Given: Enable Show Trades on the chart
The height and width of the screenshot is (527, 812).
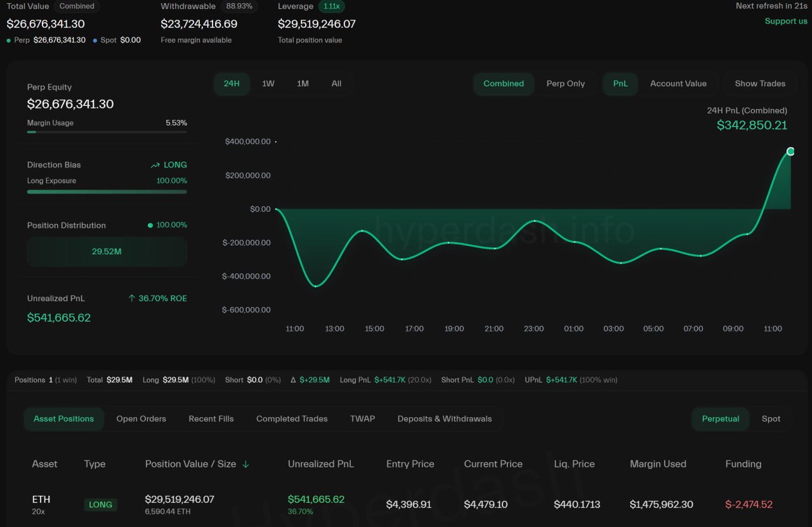Looking at the screenshot, I should (759, 84).
